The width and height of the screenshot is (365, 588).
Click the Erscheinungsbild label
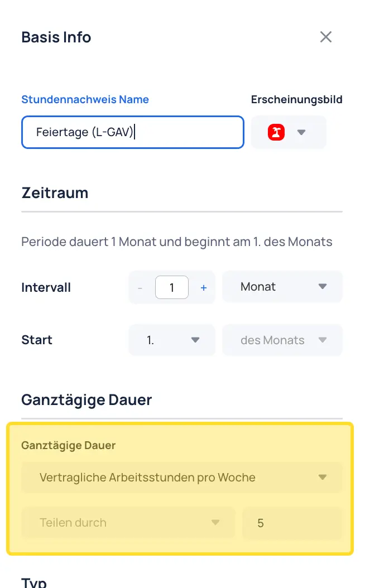[297, 99]
